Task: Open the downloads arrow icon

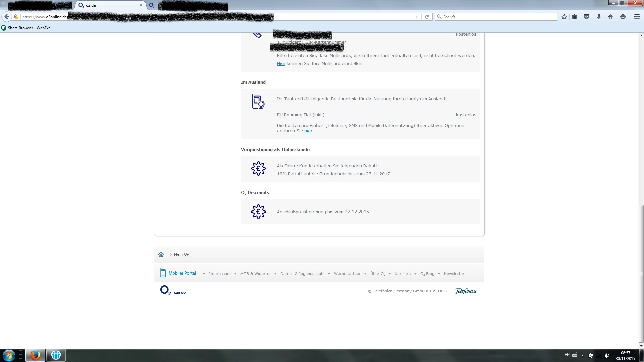Action: click(x=599, y=17)
